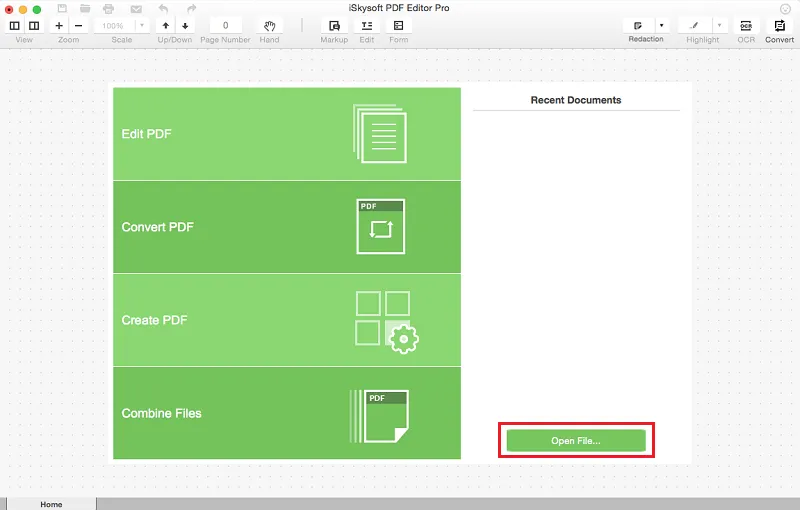Go to the next page with down arrow

[x=185, y=26]
